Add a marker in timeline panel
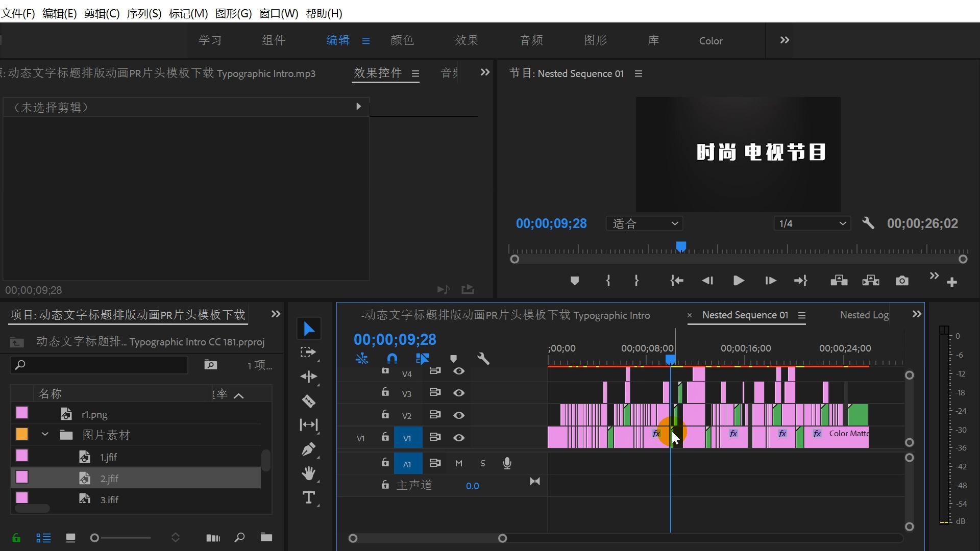The height and width of the screenshot is (551, 980). tap(453, 359)
